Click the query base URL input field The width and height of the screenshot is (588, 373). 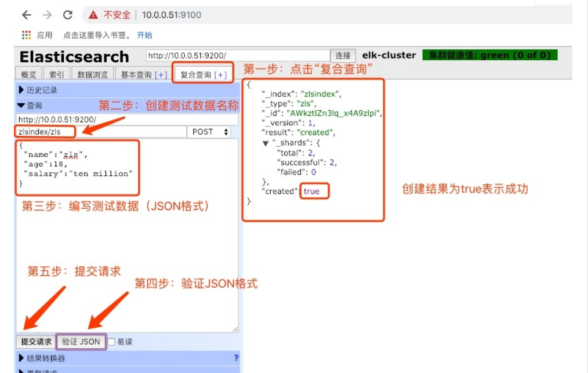pyautogui.click(x=127, y=119)
